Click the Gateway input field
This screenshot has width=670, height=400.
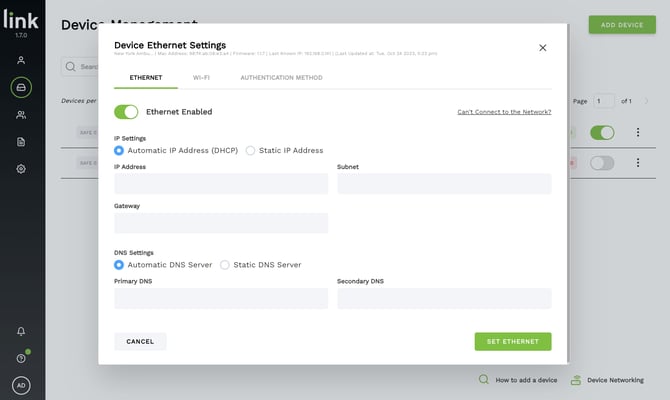click(x=221, y=223)
